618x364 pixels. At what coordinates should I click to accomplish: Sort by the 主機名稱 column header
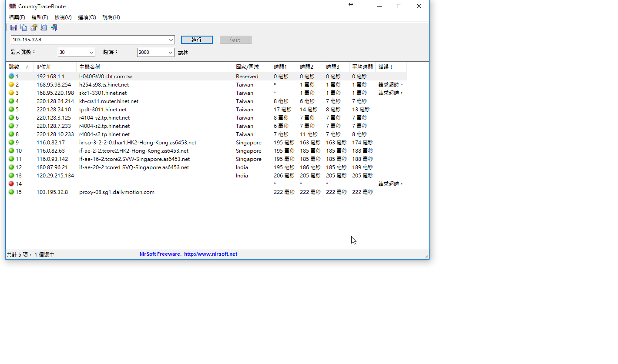point(154,67)
